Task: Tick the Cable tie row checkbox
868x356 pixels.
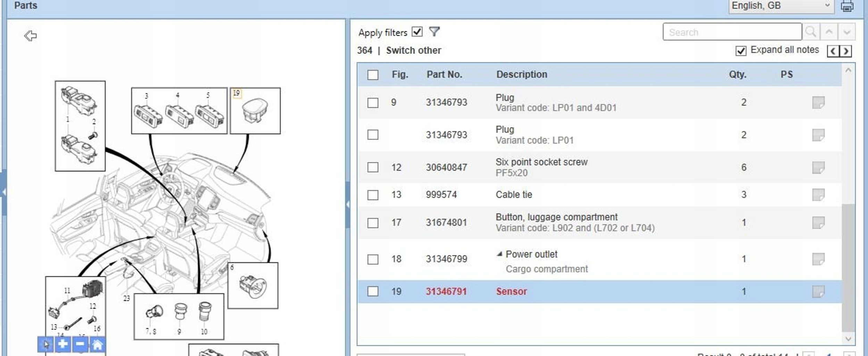Action: [373, 194]
